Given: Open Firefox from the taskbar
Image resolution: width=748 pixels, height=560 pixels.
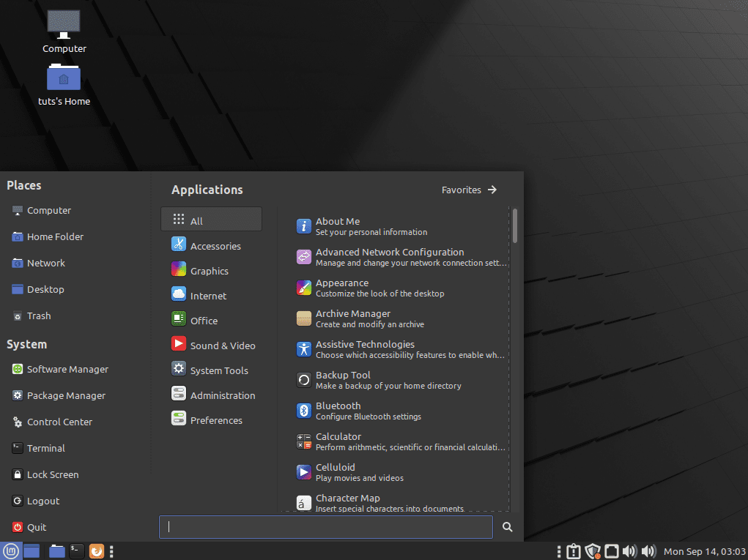Looking at the screenshot, I should tap(96, 550).
